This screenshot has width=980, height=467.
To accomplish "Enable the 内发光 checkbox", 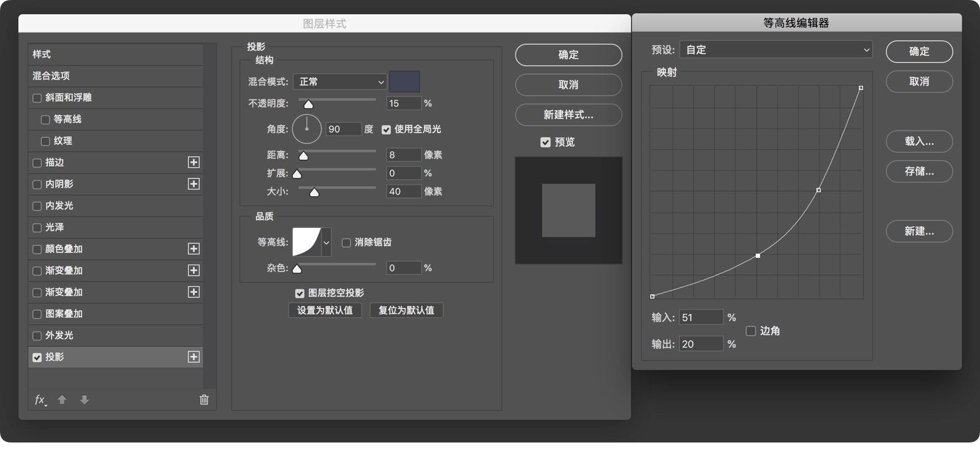I will coord(37,206).
